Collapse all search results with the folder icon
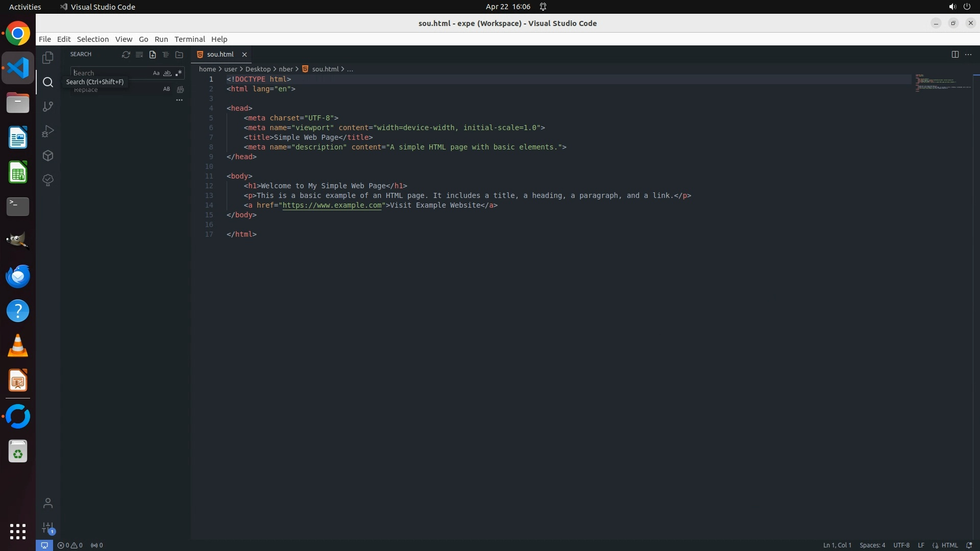 179,55
